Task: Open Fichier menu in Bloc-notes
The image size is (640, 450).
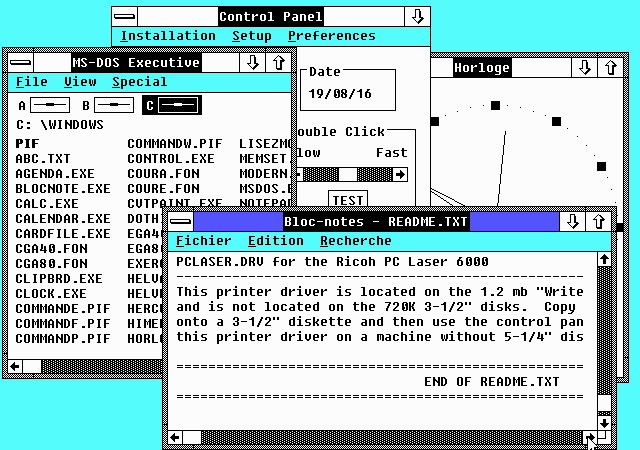Action: (x=204, y=241)
